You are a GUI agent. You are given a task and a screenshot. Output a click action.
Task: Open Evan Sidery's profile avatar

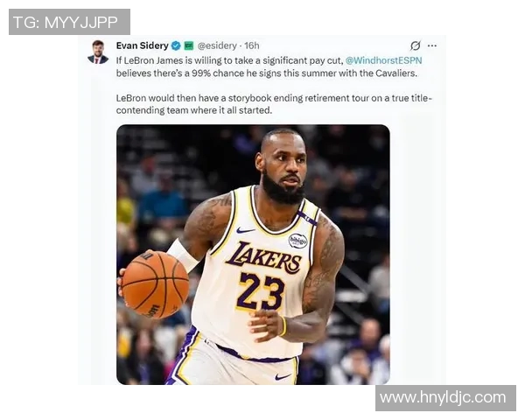98,52
